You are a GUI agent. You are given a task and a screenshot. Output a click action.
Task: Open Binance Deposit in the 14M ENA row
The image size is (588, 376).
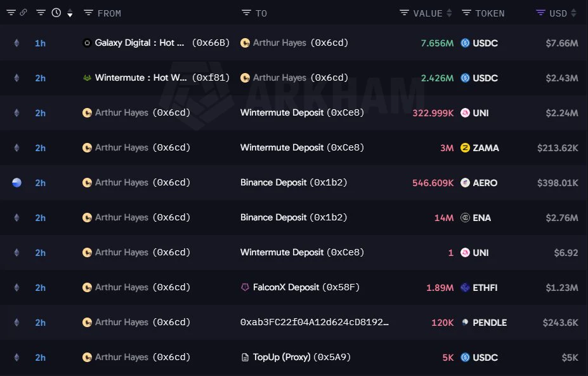pyautogui.click(x=294, y=217)
